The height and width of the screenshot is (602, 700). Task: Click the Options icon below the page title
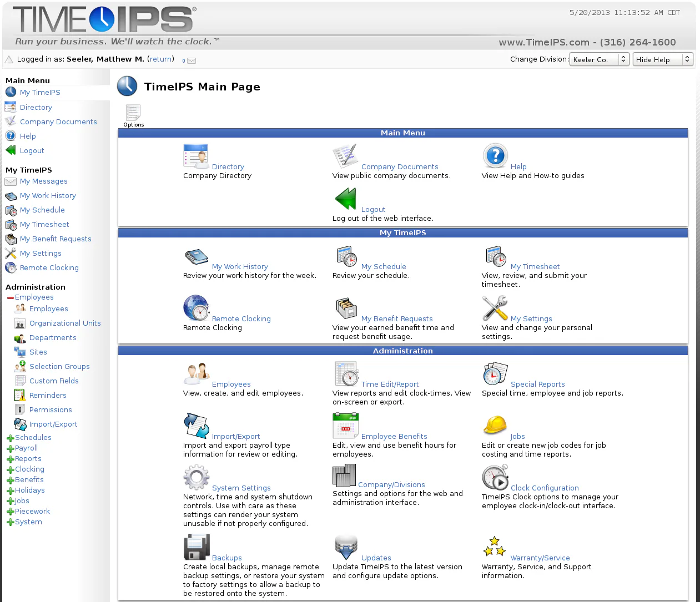tap(133, 113)
